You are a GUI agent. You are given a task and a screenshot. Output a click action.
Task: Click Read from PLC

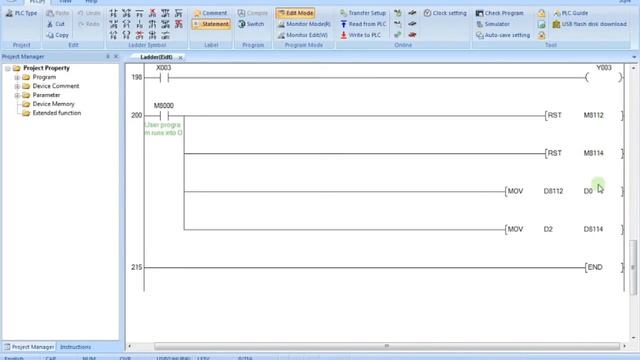[x=363, y=24]
